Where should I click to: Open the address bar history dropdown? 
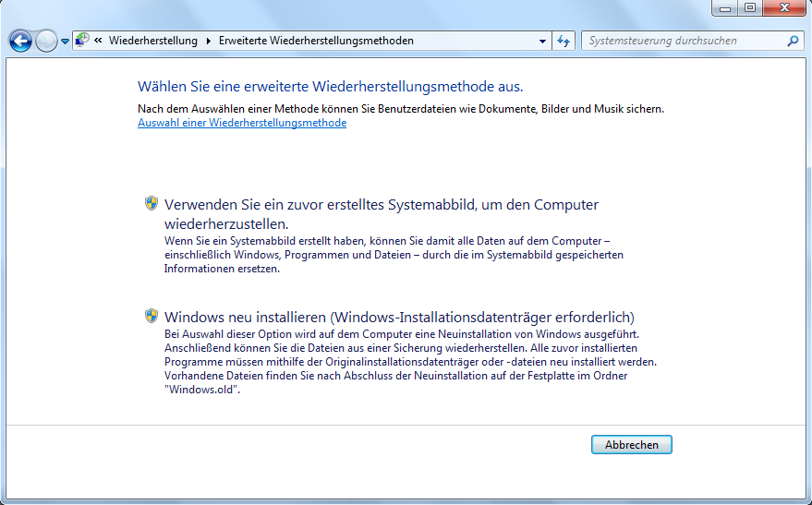(x=542, y=41)
